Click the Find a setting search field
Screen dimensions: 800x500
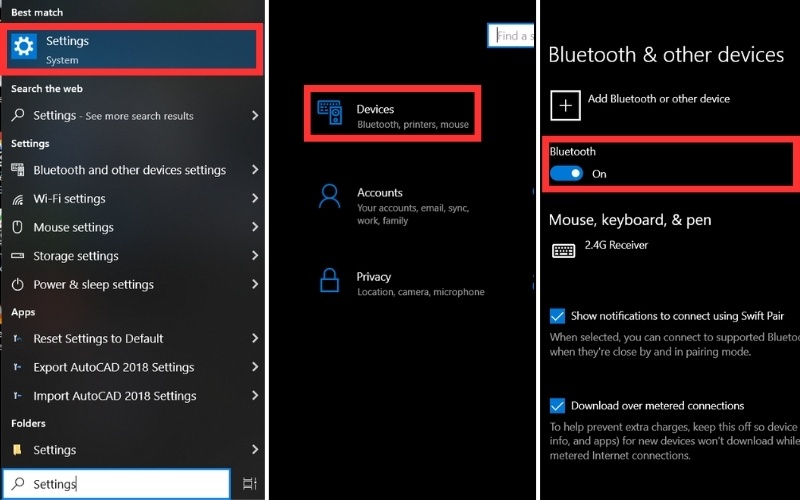coord(511,36)
